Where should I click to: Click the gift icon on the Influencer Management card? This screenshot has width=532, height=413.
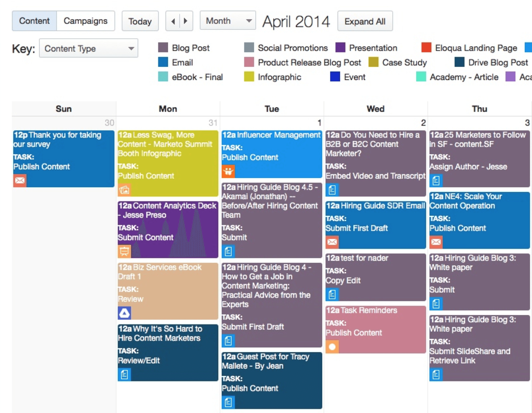click(x=229, y=172)
